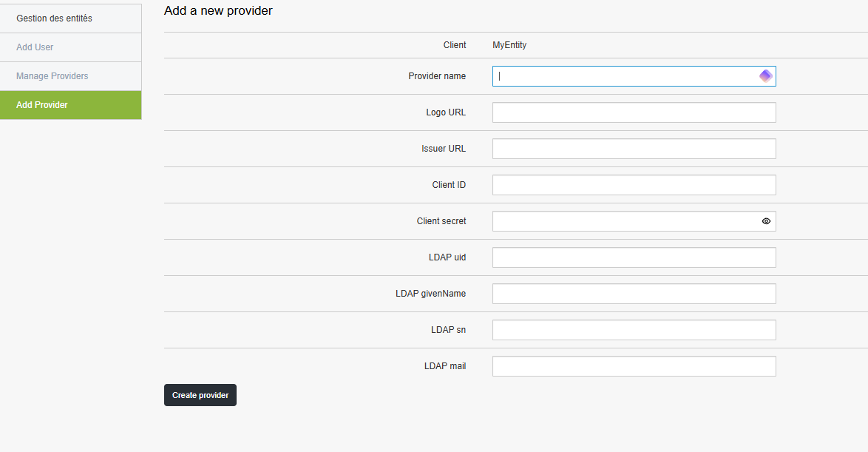
Task: Select the Add Provider sidebar item
Action: tap(42, 105)
